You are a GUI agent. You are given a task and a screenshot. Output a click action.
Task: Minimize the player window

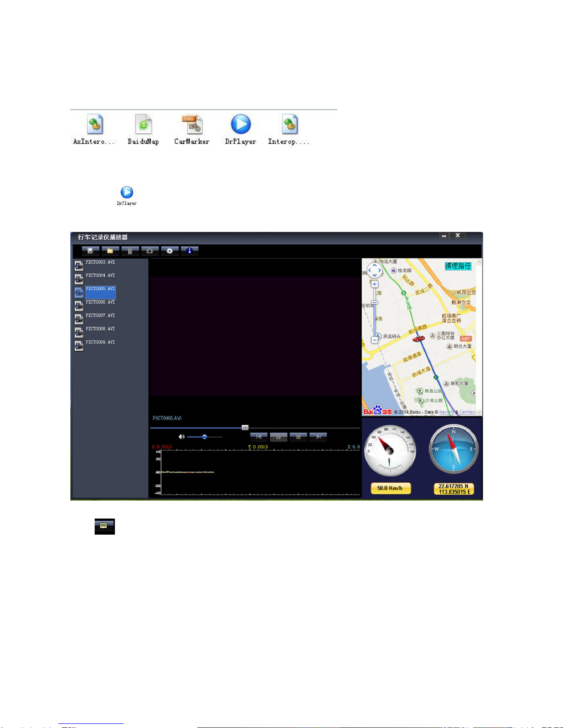pos(444,235)
